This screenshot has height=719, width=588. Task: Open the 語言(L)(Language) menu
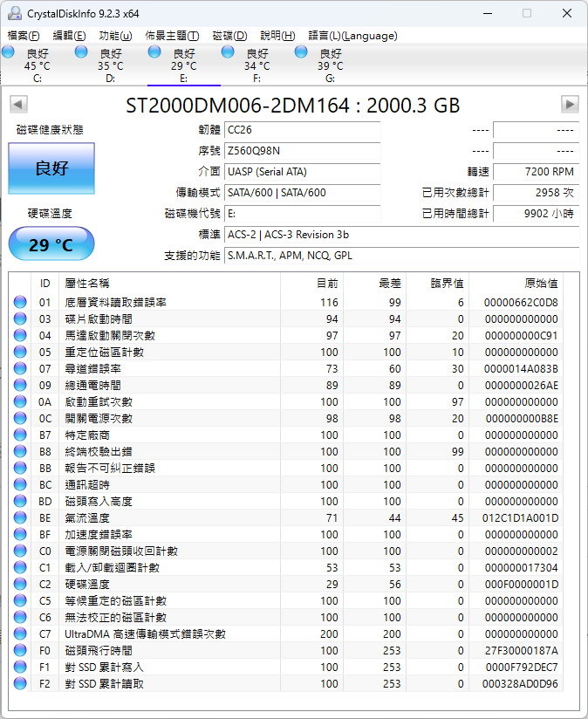click(352, 35)
